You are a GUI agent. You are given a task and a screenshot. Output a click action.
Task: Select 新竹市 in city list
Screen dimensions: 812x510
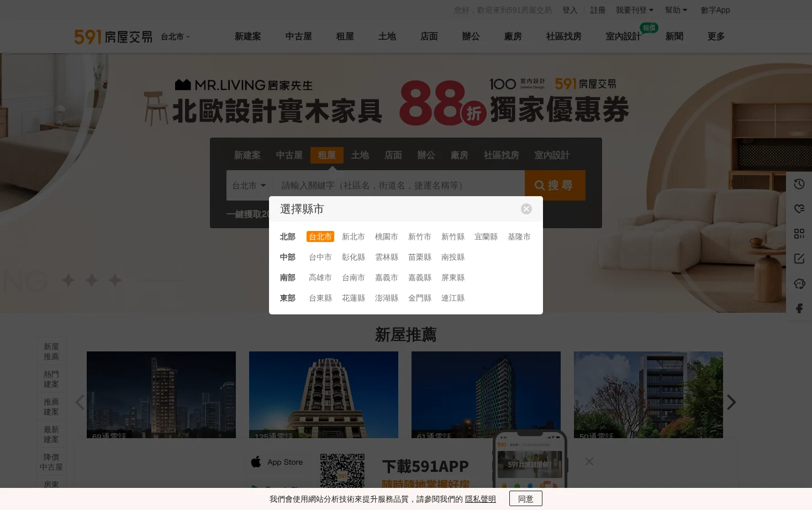tap(420, 236)
